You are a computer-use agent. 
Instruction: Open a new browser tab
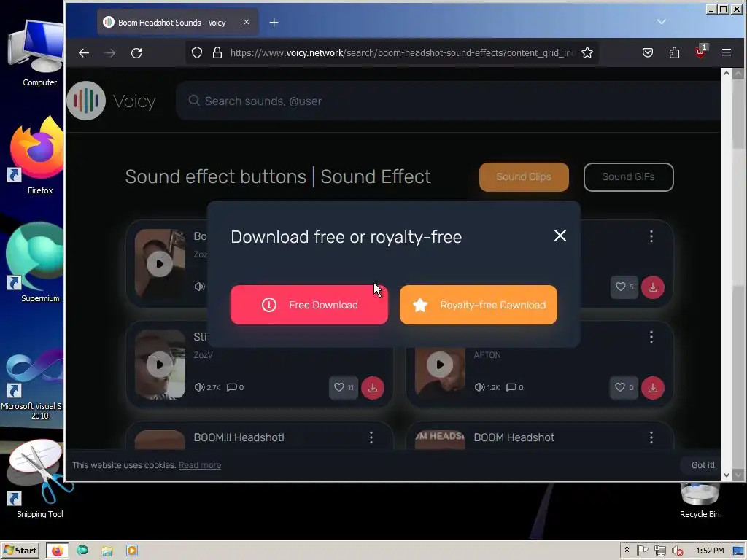pos(274,23)
